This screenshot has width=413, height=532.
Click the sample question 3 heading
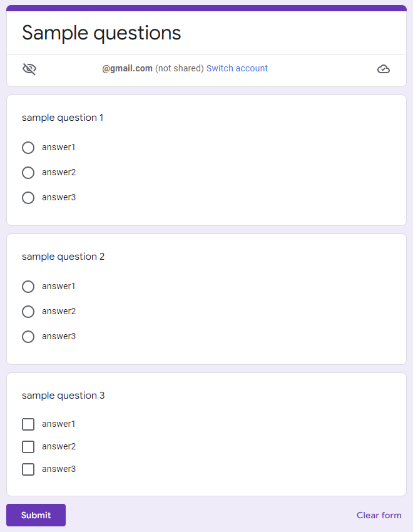(63, 396)
